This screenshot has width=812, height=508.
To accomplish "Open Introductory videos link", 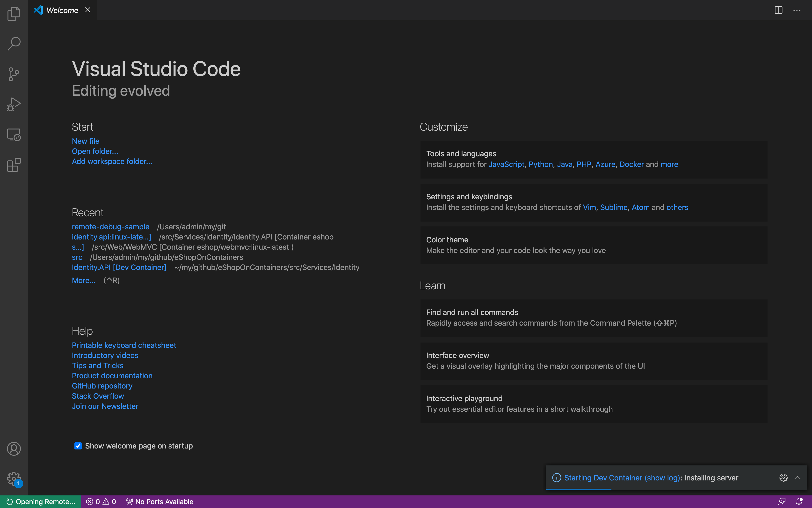I will 105,355.
